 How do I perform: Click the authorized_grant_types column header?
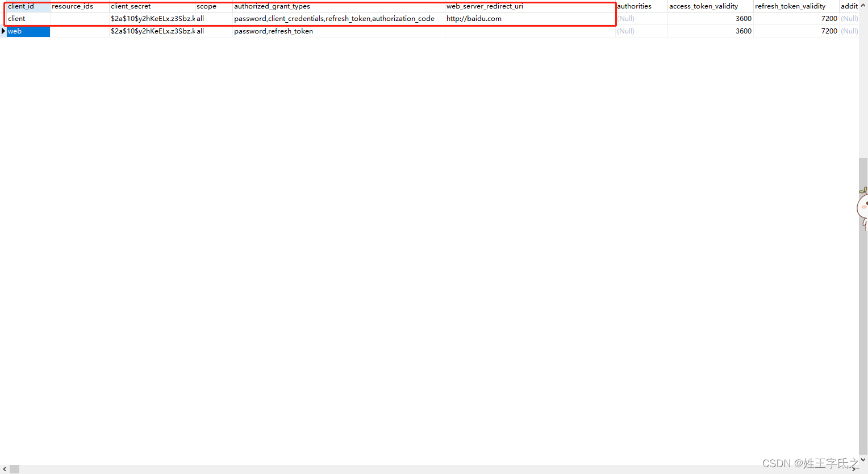339,6
